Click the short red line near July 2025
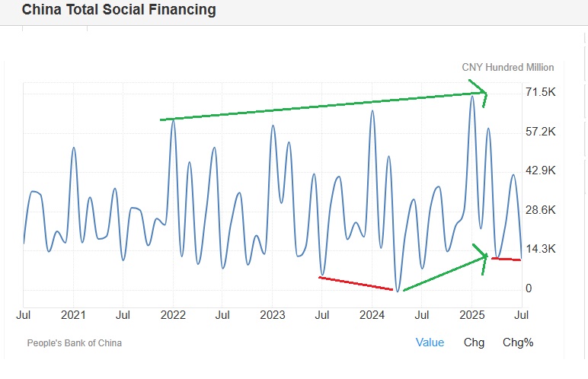 (507, 260)
